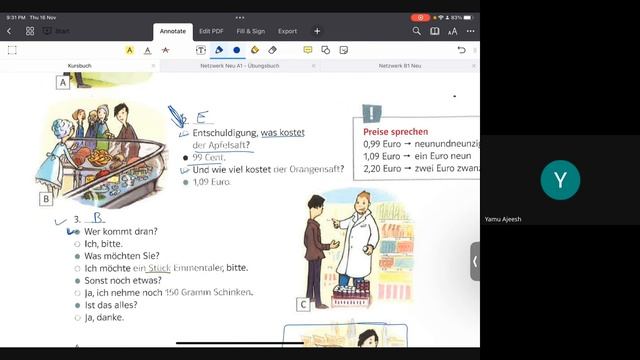Open the thumbnails grid view

[x=30, y=31]
